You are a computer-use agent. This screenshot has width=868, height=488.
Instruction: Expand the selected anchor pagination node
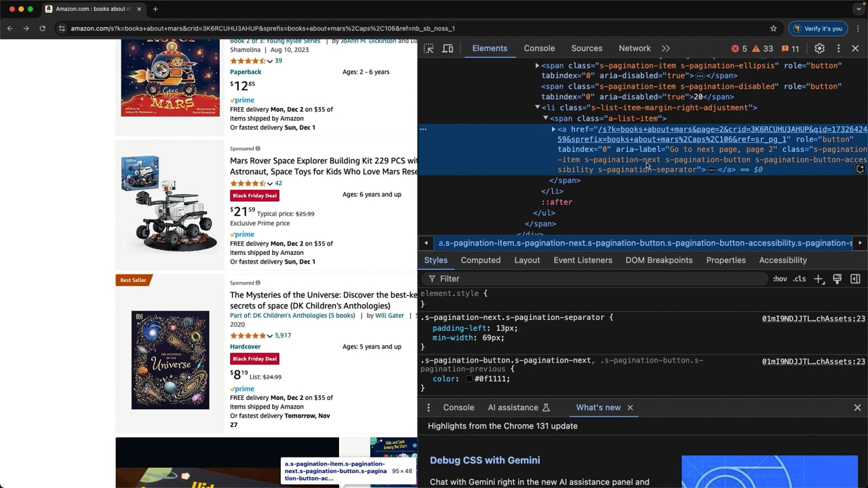(553, 129)
